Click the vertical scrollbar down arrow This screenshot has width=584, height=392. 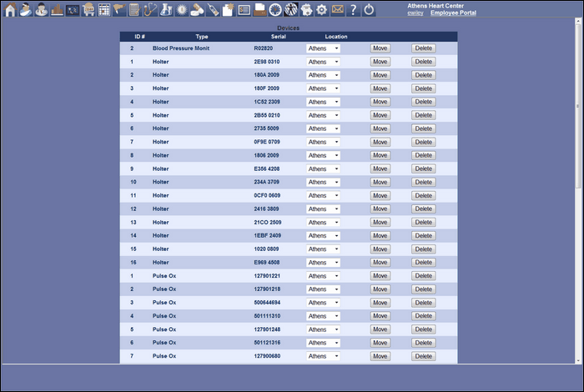pyautogui.click(x=578, y=360)
